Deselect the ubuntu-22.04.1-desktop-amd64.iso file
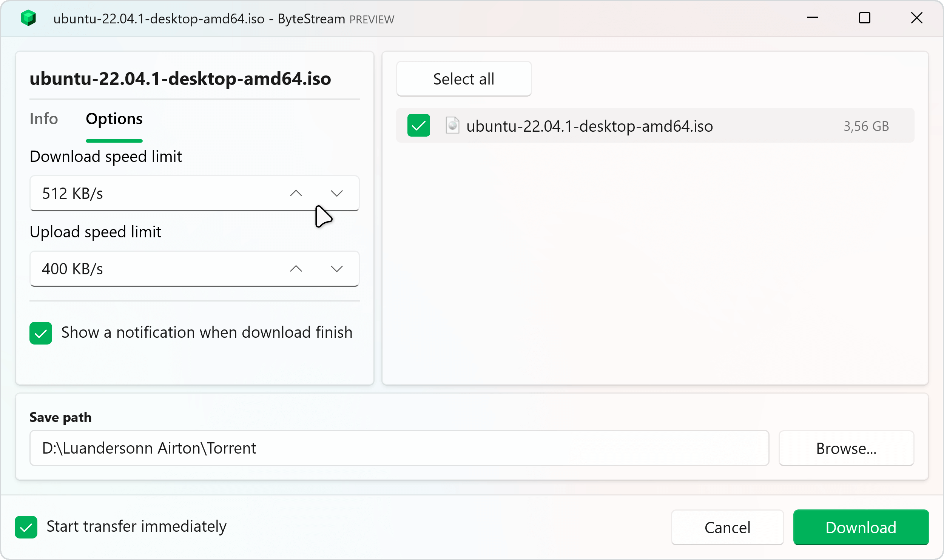This screenshot has height=560, width=944. [418, 125]
